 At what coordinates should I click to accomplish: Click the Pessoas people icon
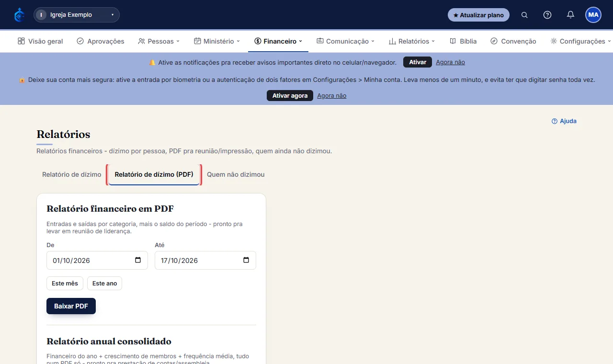click(x=141, y=41)
